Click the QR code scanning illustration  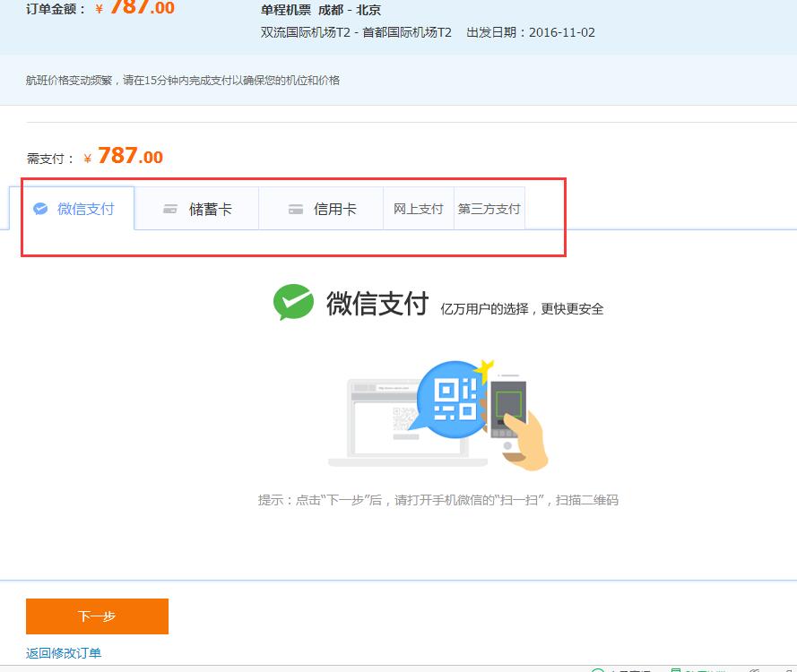point(438,415)
